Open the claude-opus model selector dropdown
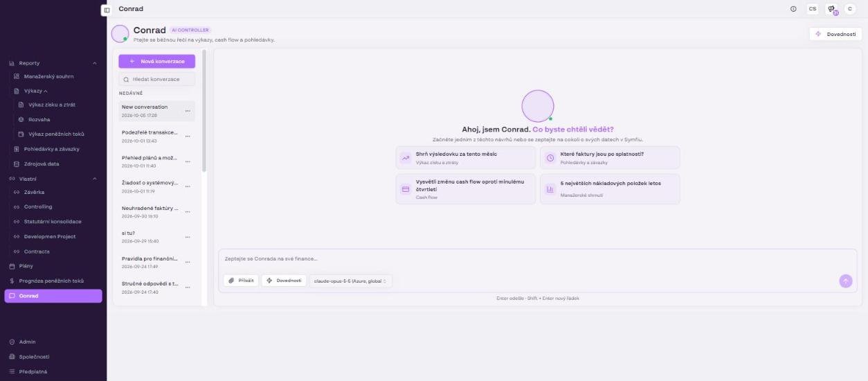868x381 pixels. [x=350, y=281]
